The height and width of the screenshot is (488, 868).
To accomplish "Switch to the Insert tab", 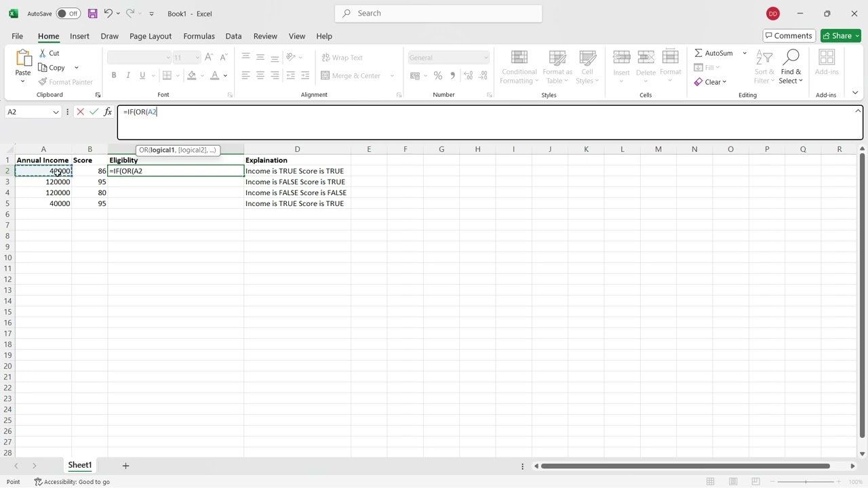I will coord(79,36).
